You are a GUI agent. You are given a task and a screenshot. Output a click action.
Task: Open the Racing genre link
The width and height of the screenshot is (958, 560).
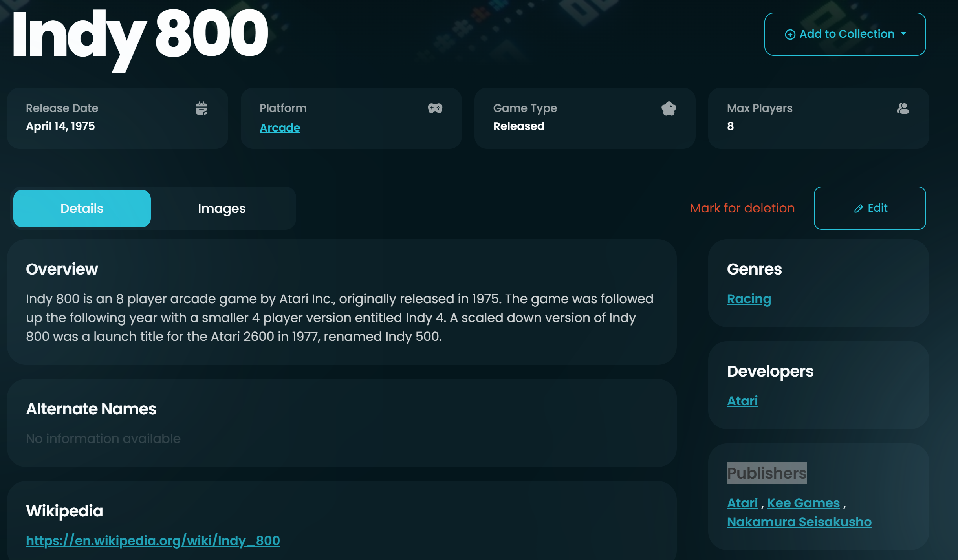(x=749, y=299)
